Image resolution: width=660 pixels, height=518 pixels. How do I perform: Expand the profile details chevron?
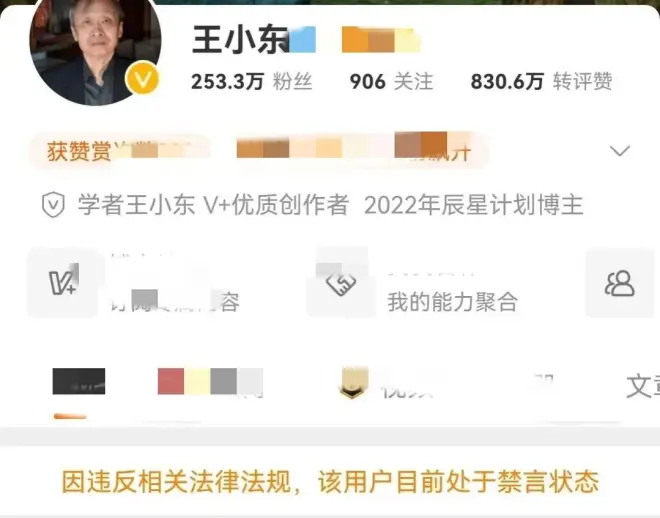(x=620, y=151)
